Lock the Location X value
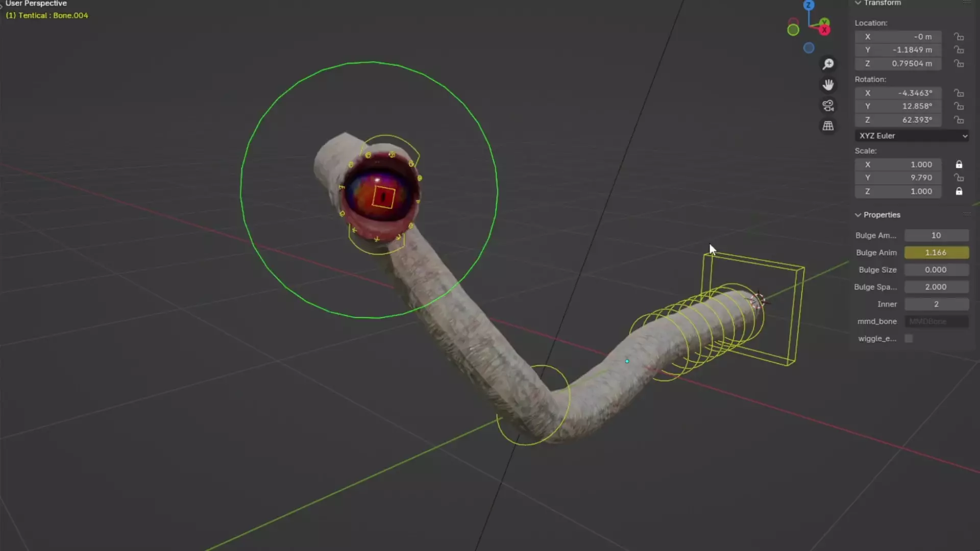This screenshot has height=551, width=980. click(x=959, y=37)
